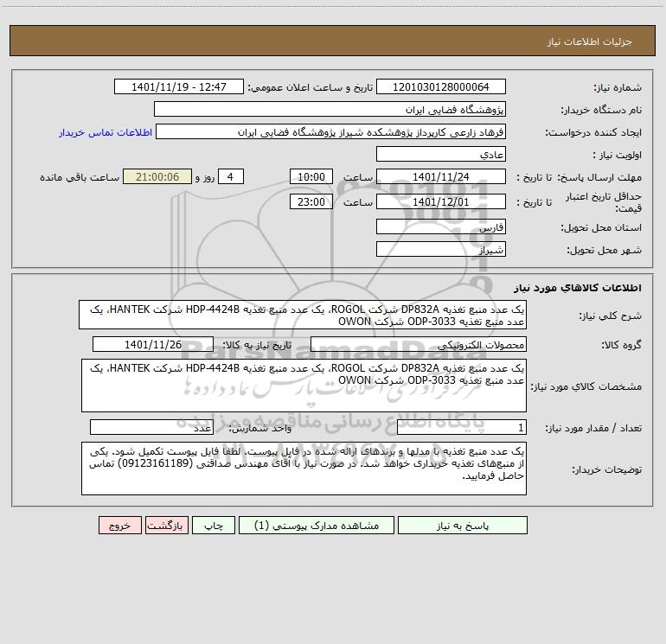Viewport: 666px width, 644px height.
Task: Click label تاریخ نیاز به کالا
Action: tap(258, 345)
